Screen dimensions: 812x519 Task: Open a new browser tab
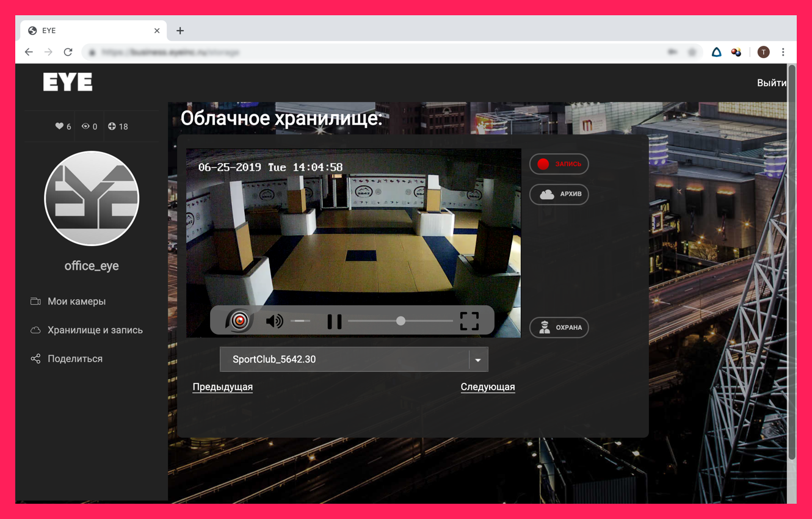click(180, 31)
